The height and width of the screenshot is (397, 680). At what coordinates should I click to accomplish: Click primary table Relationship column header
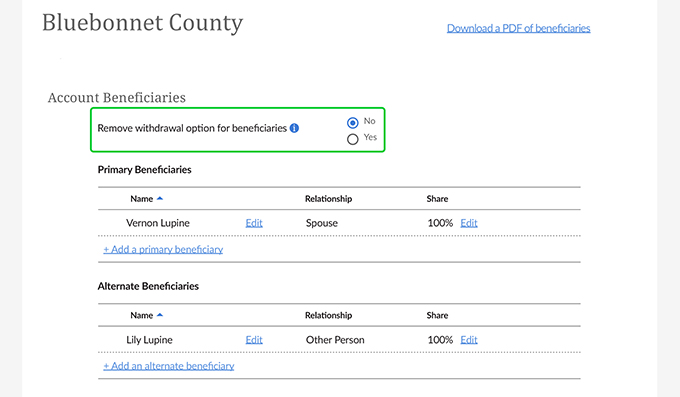tap(328, 199)
